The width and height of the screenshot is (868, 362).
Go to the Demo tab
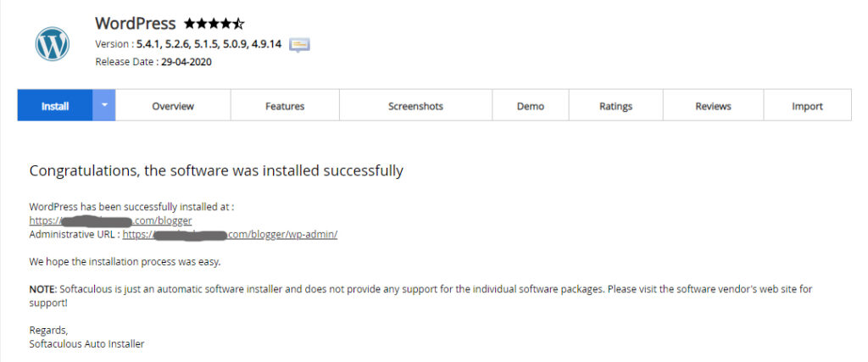tap(531, 106)
